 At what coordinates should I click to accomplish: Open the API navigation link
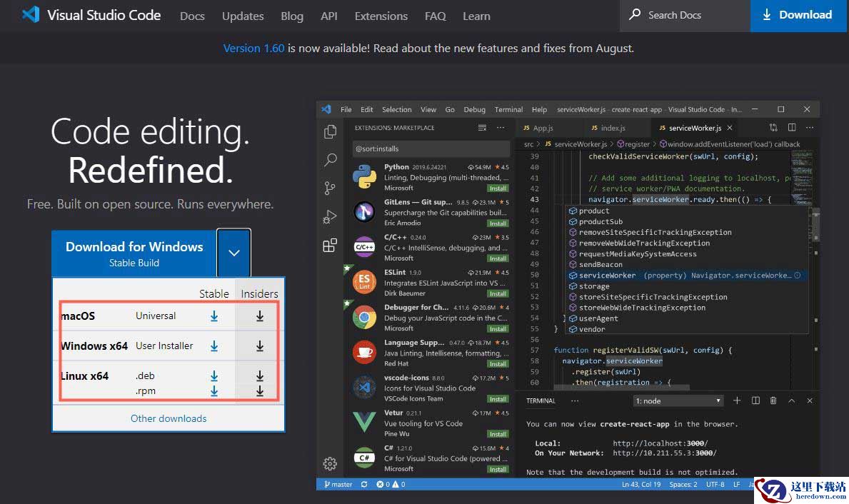[328, 16]
